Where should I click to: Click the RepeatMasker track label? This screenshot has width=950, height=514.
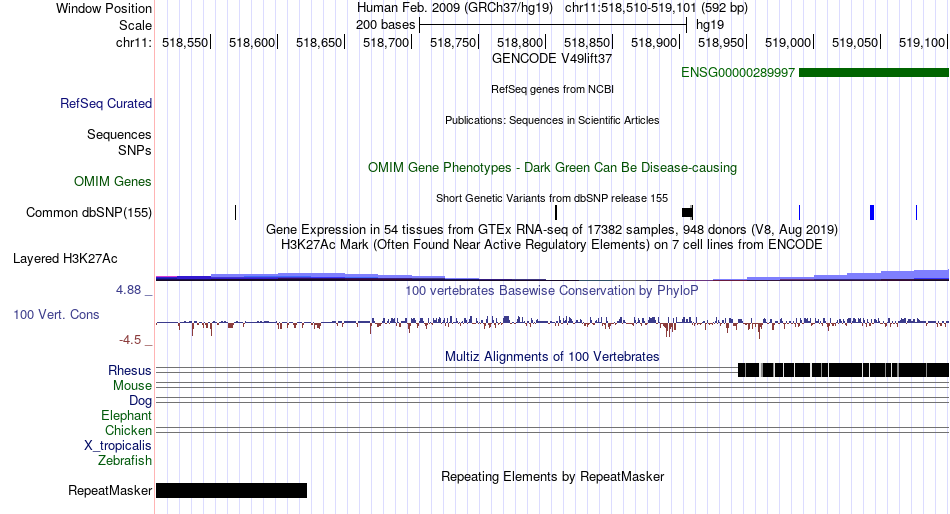coord(110,490)
